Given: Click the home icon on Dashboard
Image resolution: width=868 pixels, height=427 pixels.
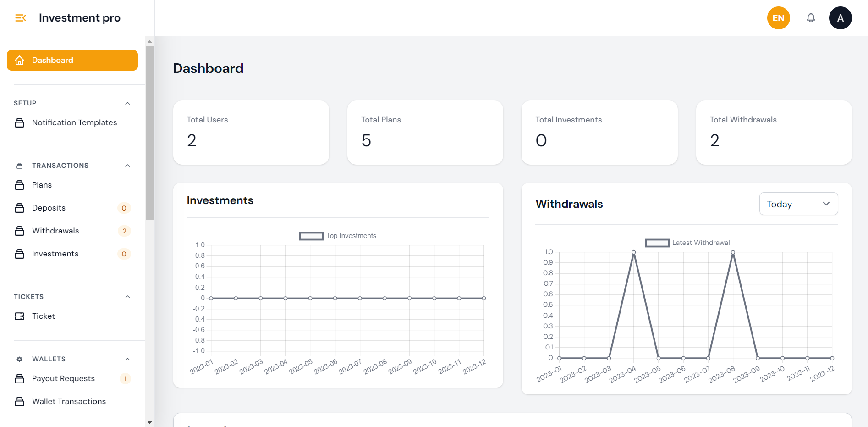Looking at the screenshot, I should 19,61.
